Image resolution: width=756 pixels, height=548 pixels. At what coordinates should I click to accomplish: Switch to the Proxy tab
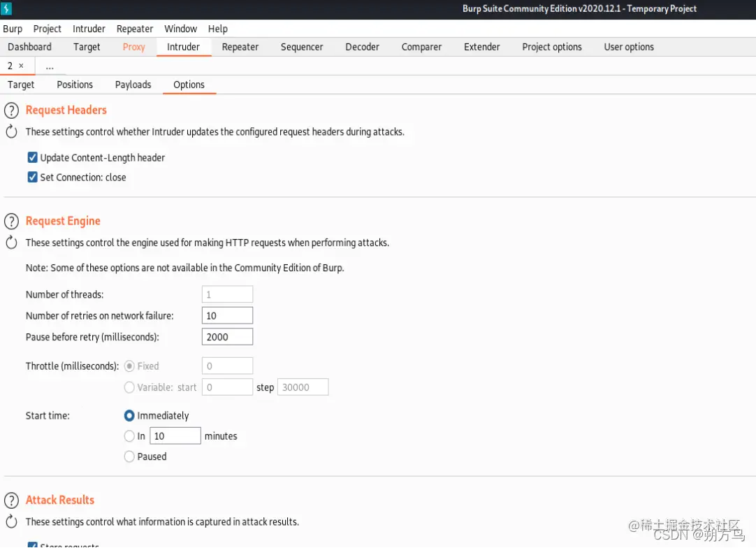click(134, 47)
